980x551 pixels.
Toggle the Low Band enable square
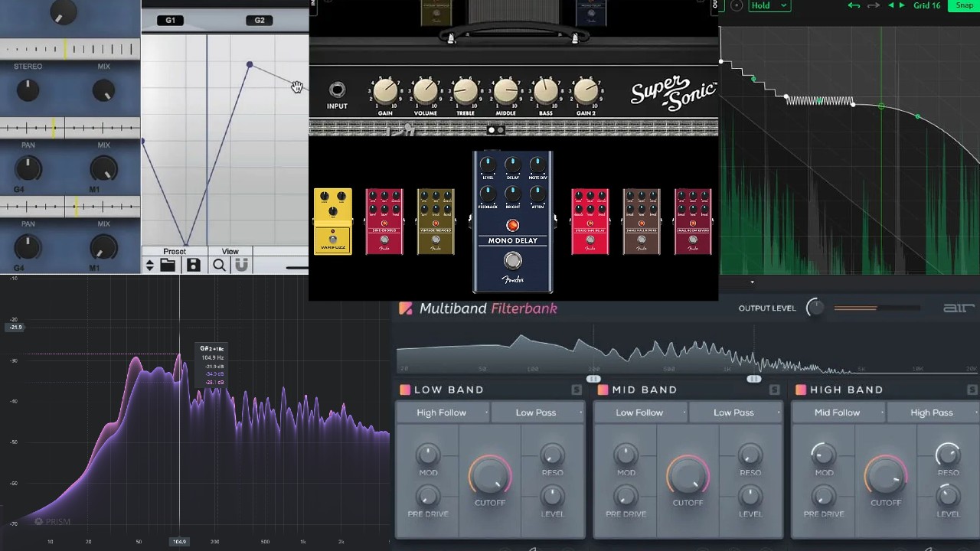tap(405, 390)
